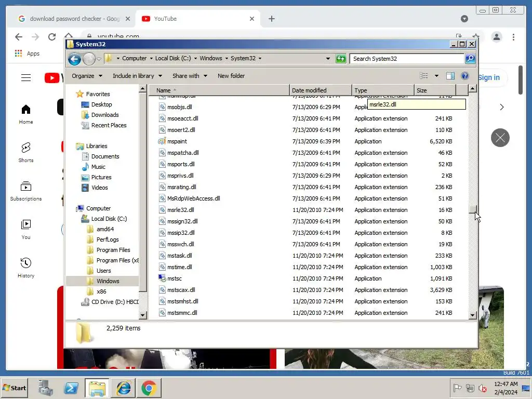Switch to the YouTube tab
Viewport: 532px width, 399px height.
(x=198, y=19)
